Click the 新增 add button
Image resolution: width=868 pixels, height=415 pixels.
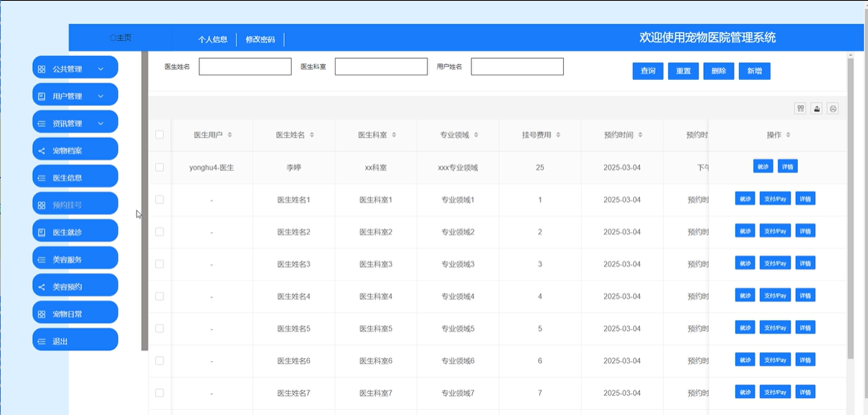[755, 71]
